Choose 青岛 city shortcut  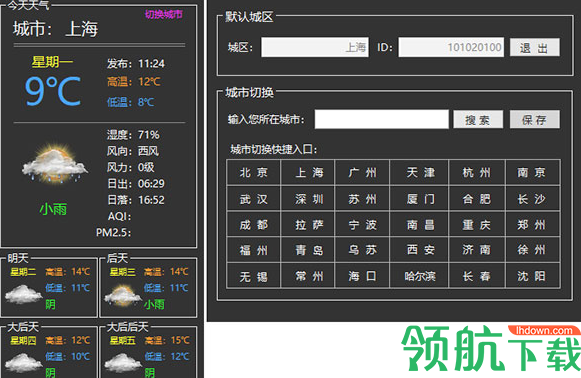click(308, 250)
